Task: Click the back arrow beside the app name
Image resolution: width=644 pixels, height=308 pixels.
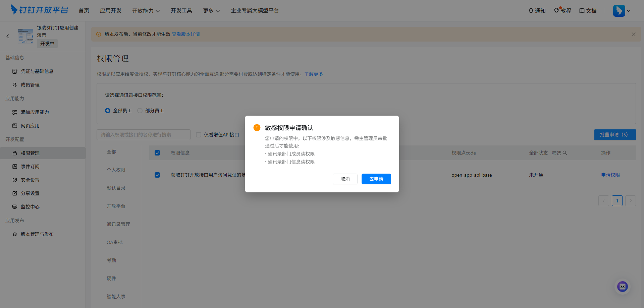Action: [x=8, y=36]
